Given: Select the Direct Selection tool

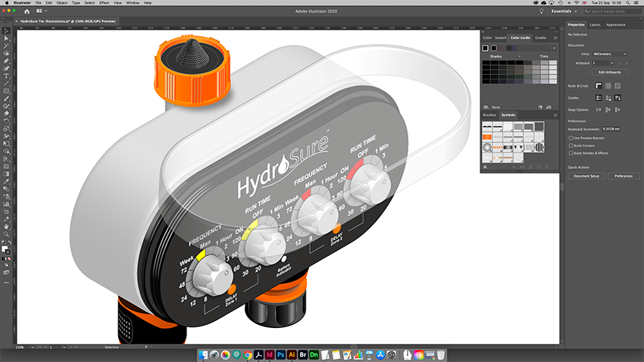Looking at the screenshot, I should [x=6, y=38].
